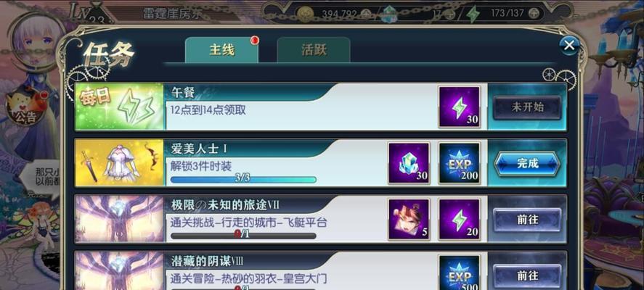Switch to the 主线 tab
Screen dimensions: 644x290
point(221,50)
